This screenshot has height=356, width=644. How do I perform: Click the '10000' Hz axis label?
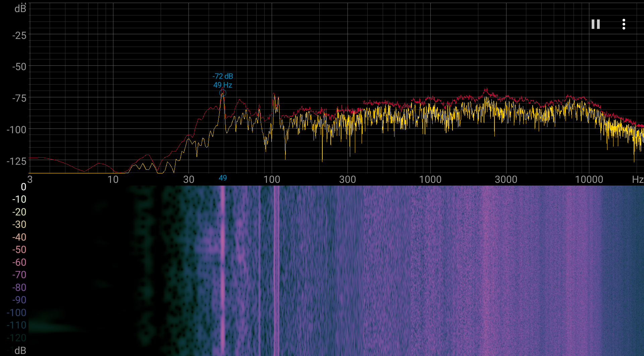pyautogui.click(x=589, y=180)
